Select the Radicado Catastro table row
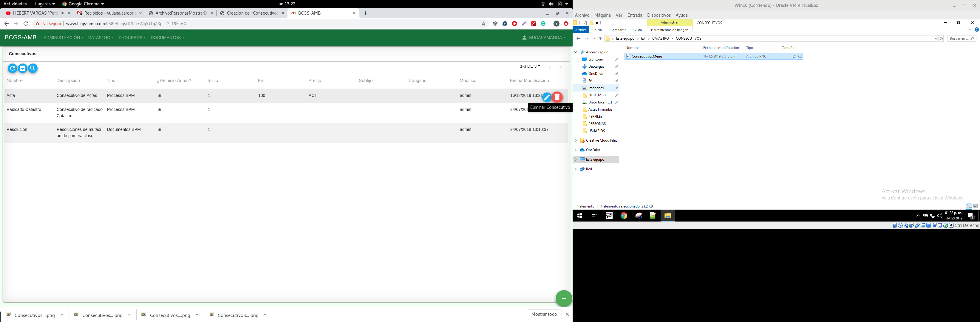Viewport: 980px width, 322px height. [x=286, y=113]
